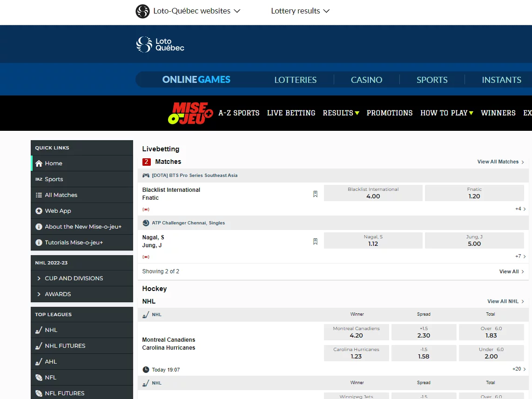Bet on Jung, J at 5.00

[x=474, y=241]
